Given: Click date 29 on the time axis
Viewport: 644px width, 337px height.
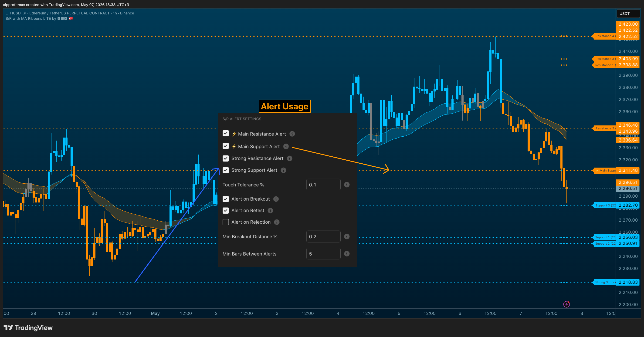Looking at the screenshot, I should pyautogui.click(x=33, y=313).
